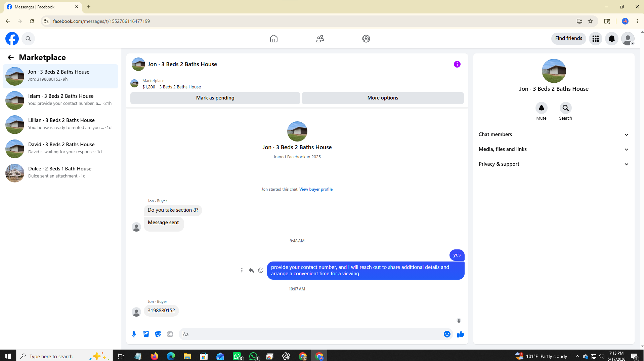644x361 pixels.
Task: Reload the page
Action: pos(32,21)
